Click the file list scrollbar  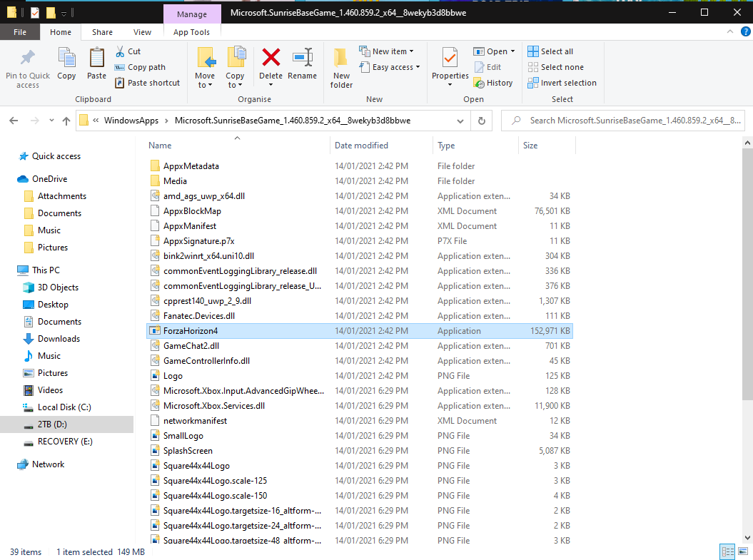point(747,273)
